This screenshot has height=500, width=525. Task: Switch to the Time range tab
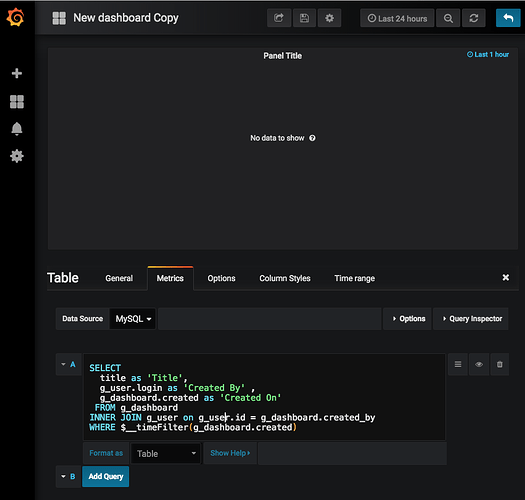[355, 278]
